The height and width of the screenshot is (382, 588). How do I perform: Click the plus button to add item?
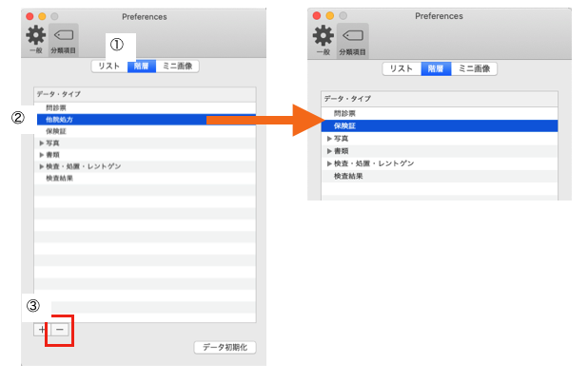pos(42,329)
